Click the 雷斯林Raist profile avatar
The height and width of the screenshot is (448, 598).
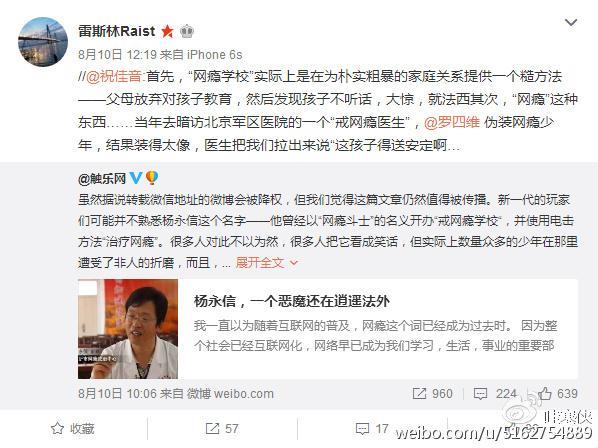43,42
